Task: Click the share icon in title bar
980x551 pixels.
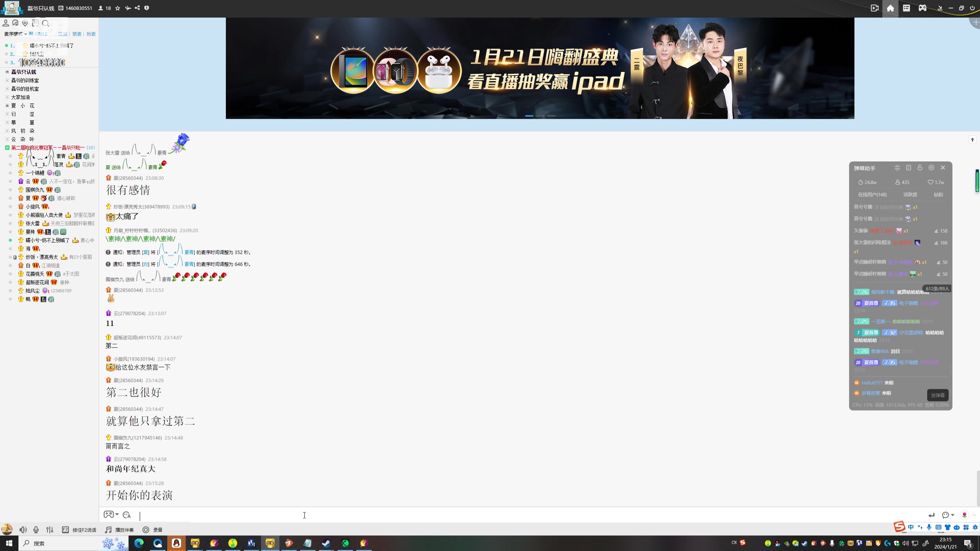Action: click(x=137, y=8)
